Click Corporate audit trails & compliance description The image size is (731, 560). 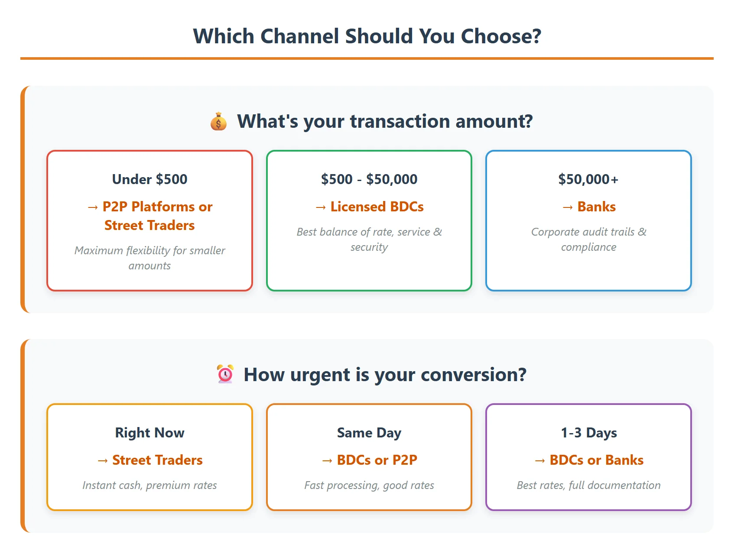pos(588,239)
